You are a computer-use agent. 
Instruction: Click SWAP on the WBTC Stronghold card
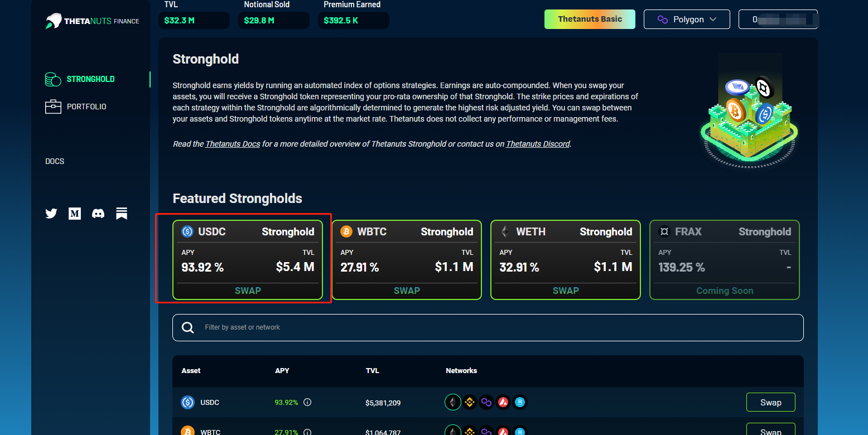point(407,291)
